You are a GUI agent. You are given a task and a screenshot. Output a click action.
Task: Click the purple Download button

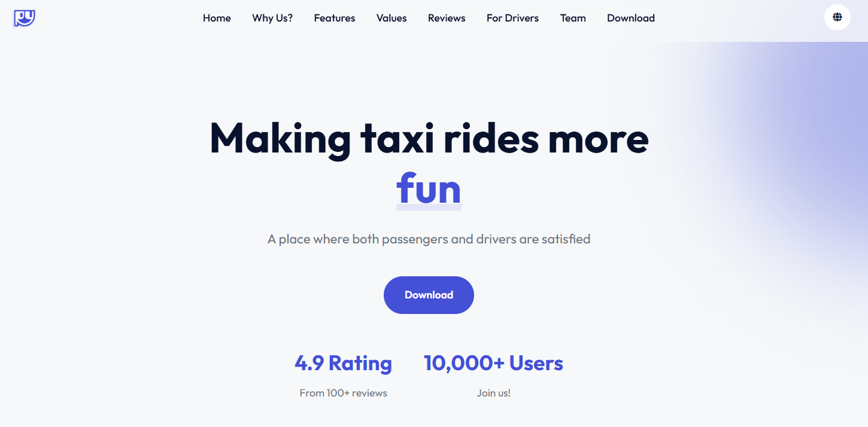click(429, 295)
